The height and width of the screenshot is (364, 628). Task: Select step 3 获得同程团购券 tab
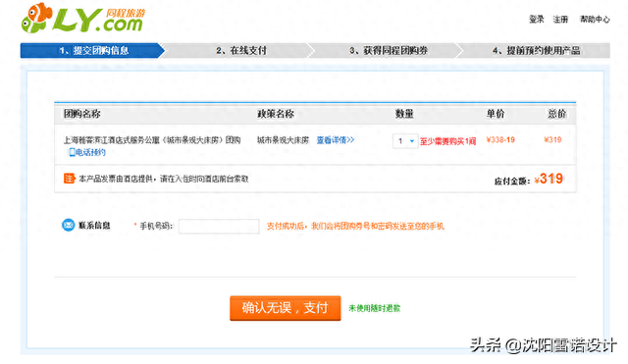(x=389, y=50)
